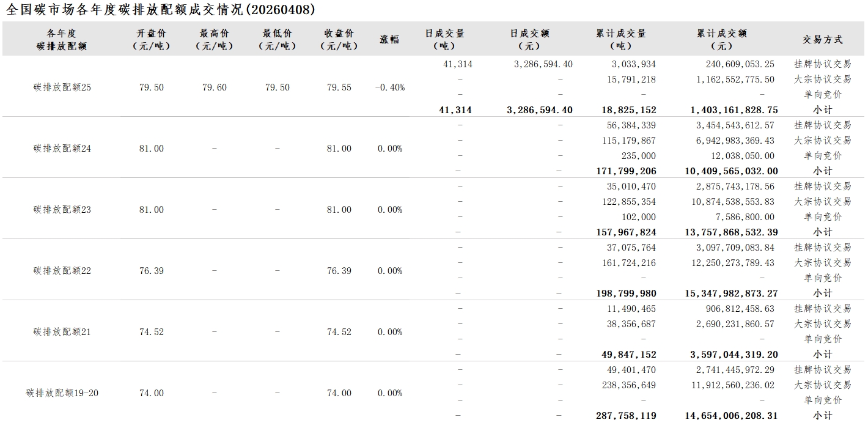Viewport: 868px width, 428px height.
Task: Select the 碳排放配额21 row label
Action: [62, 332]
